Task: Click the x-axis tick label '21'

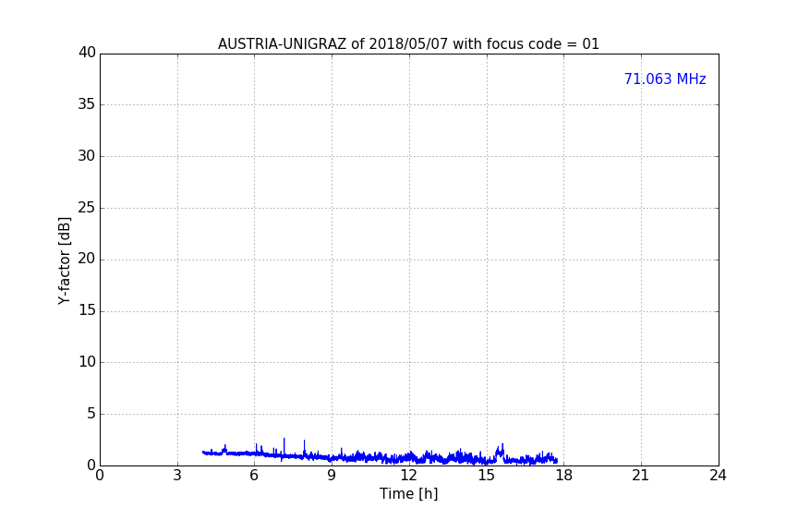Action: (x=641, y=476)
